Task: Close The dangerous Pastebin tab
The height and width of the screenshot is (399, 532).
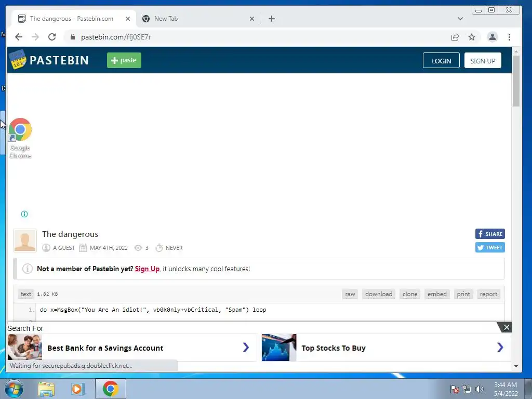Action: 128,19
